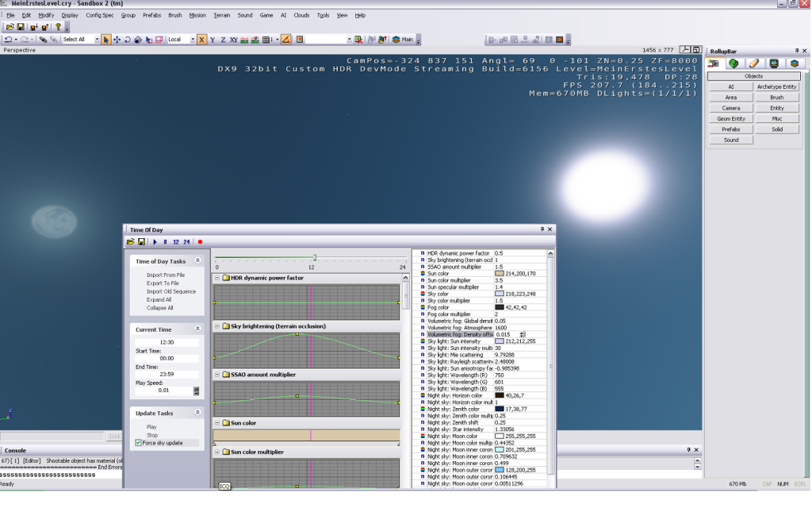Click the Open level icon in main toolbar
Viewport: 812px width, 508px height.
click(x=10, y=27)
